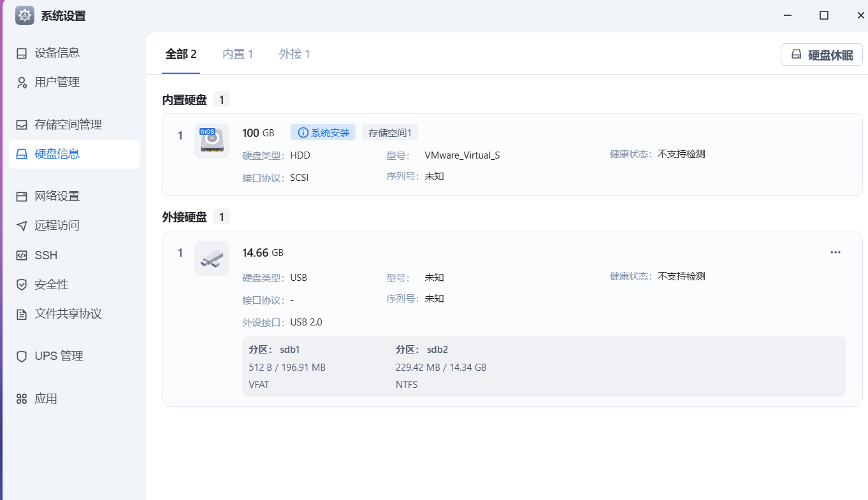The height and width of the screenshot is (500, 868).
Task: Click the sdb1 partition name
Action: (289, 350)
